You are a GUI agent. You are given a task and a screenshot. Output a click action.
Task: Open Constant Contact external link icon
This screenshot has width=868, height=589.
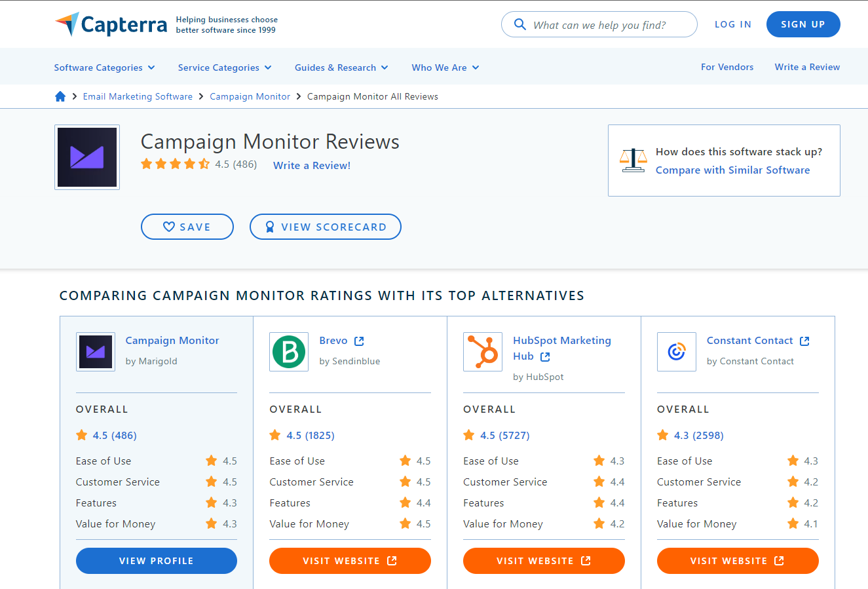click(804, 341)
